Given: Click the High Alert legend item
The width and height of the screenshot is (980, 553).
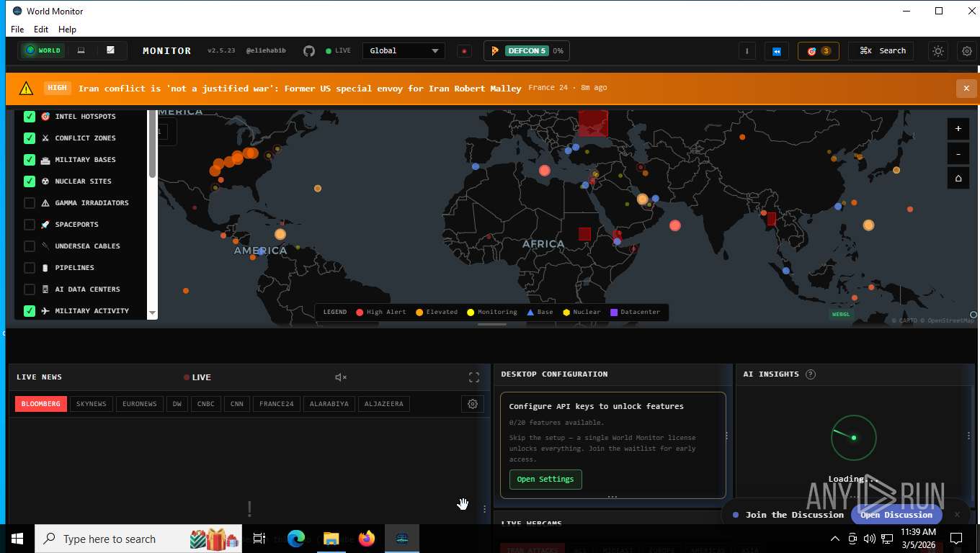Looking at the screenshot, I should coord(381,312).
